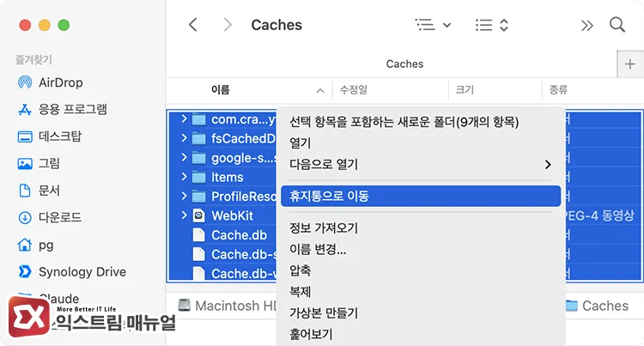
Task: Open pg home folder in sidebar
Action: (35, 245)
